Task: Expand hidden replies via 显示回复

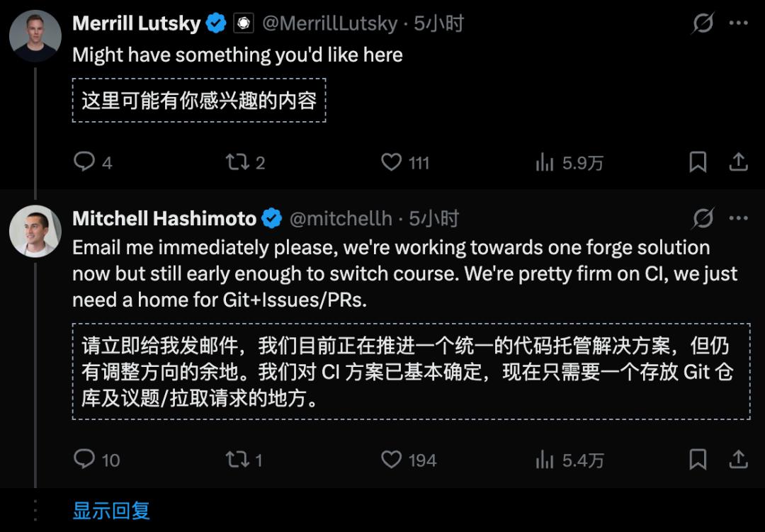Action: (x=111, y=511)
